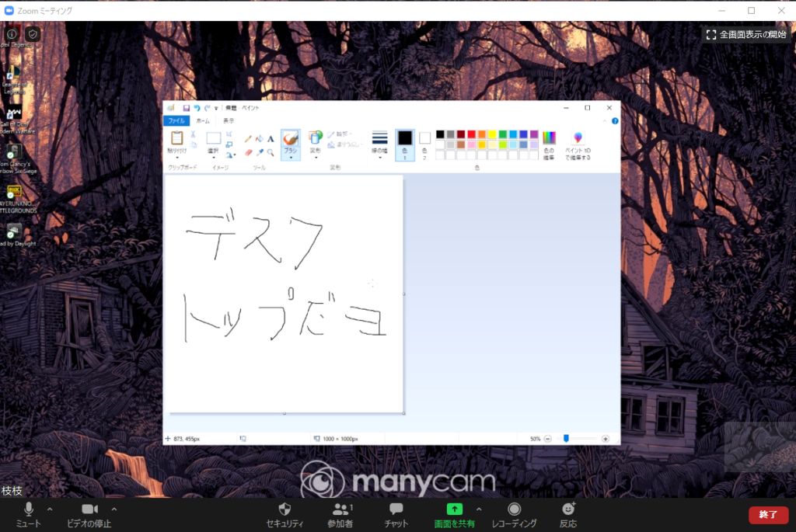
Task: Switch to the Home (ホーム) ribbon tab
Action: coord(203,120)
